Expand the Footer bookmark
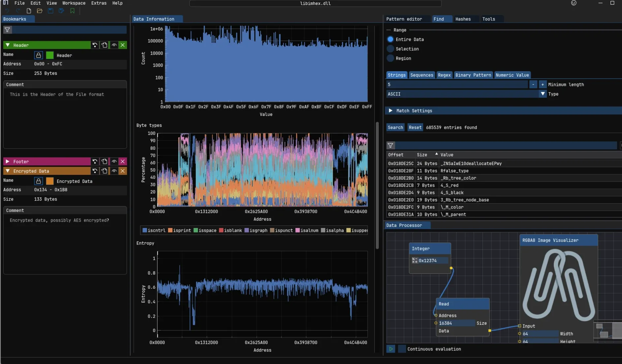 pyautogui.click(x=8, y=161)
